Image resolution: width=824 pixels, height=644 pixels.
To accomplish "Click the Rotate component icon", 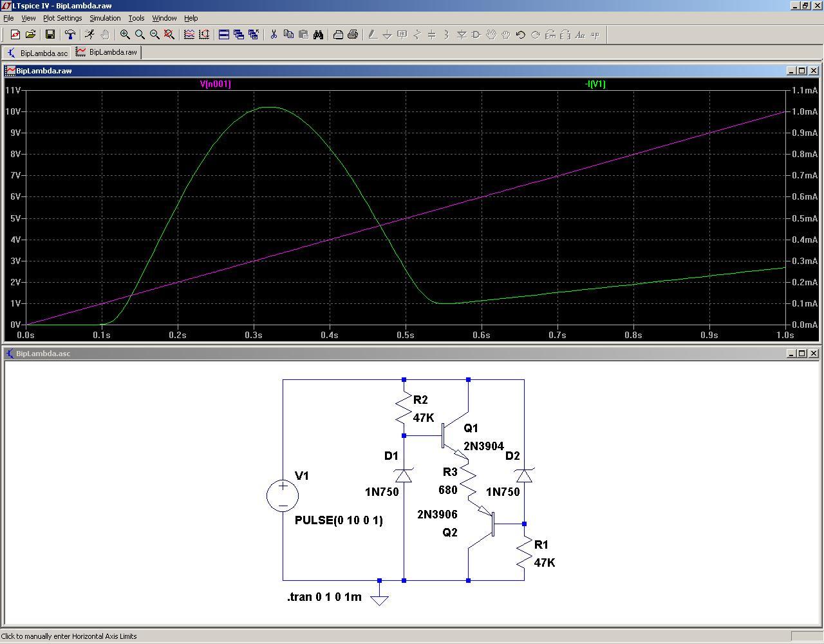I will (x=550, y=35).
